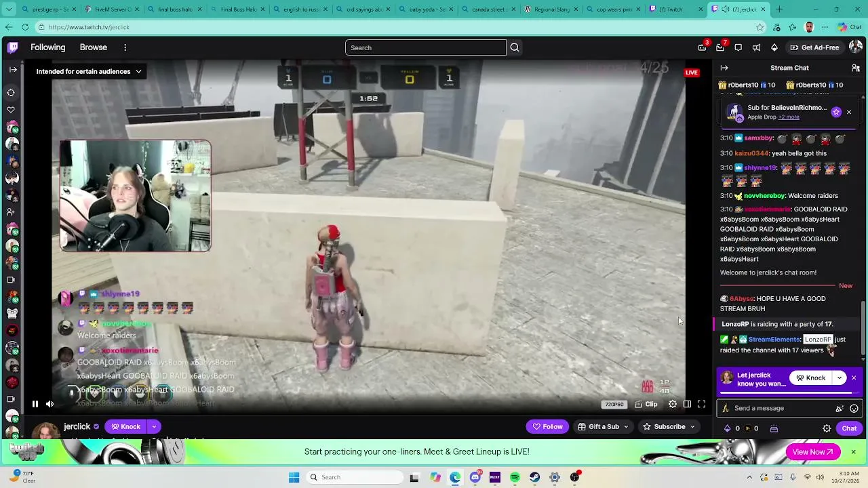This screenshot has width=868, height=488.
Task: Open the Browse page
Action: point(94,47)
